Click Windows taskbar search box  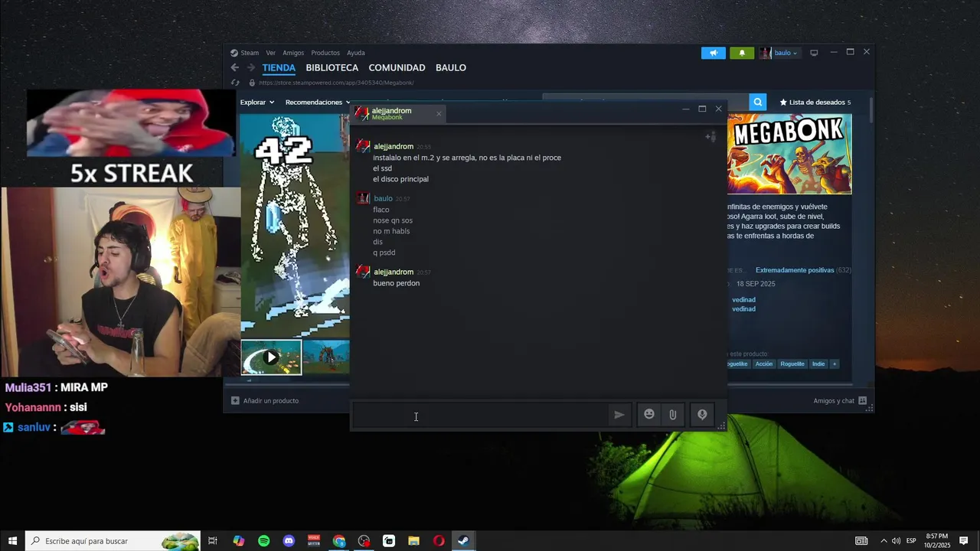coord(113,541)
